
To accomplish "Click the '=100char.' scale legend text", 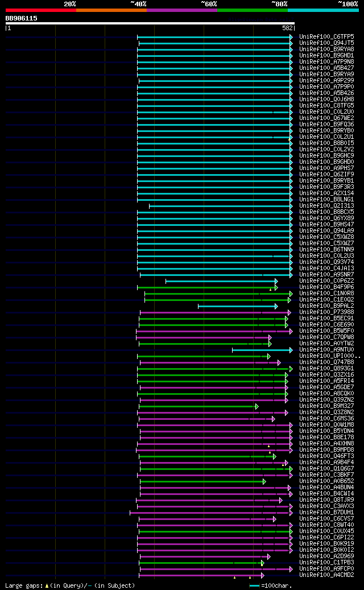I will [x=277, y=585].
